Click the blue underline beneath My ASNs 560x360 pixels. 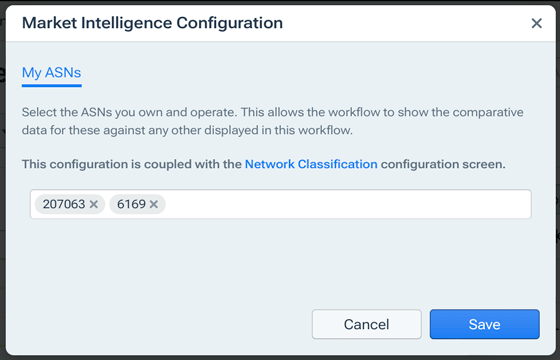51,85
